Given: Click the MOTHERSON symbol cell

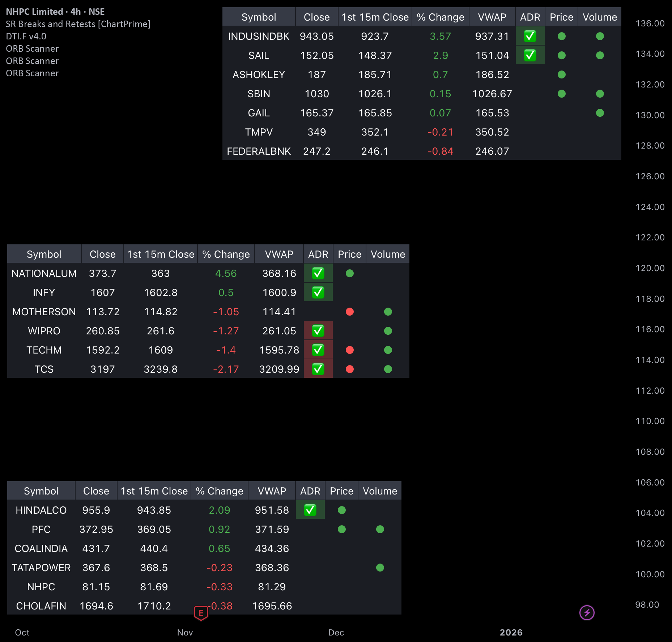Looking at the screenshot, I should [44, 312].
